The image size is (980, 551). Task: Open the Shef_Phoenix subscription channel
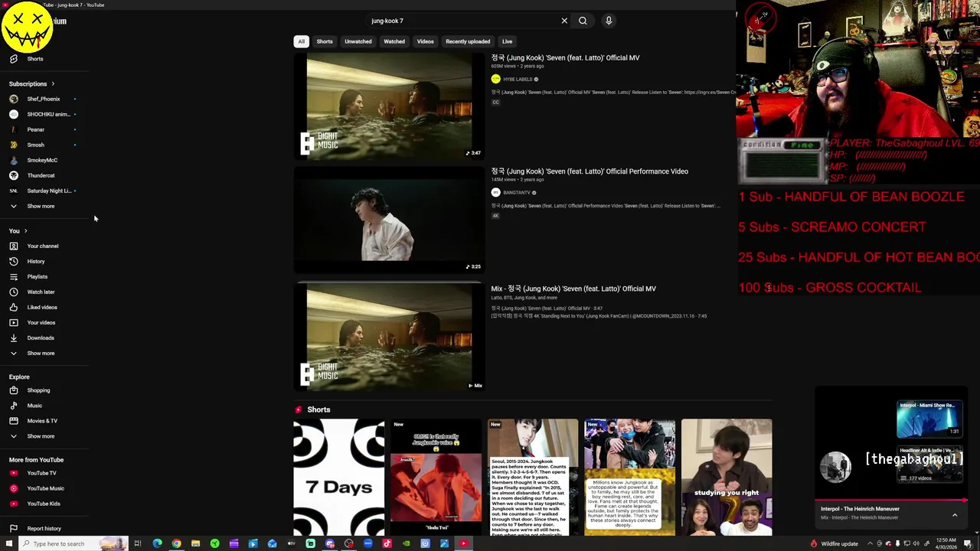[x=43, y=99]
